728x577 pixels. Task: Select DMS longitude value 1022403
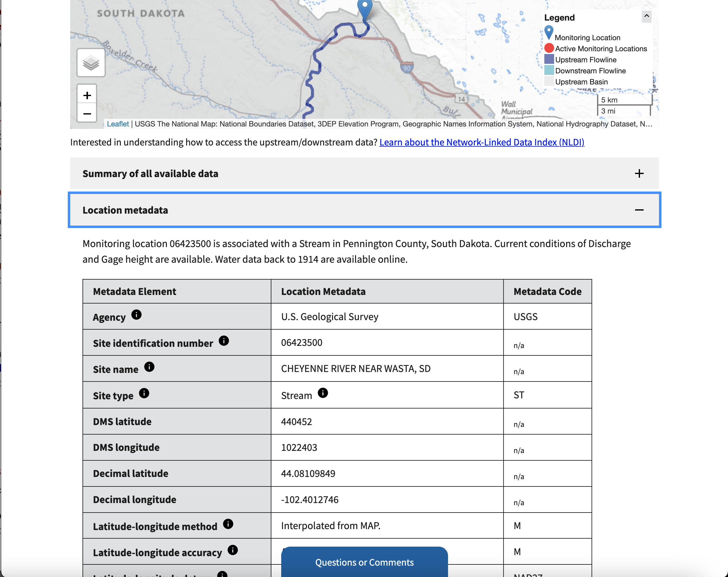tap(299, 447)
